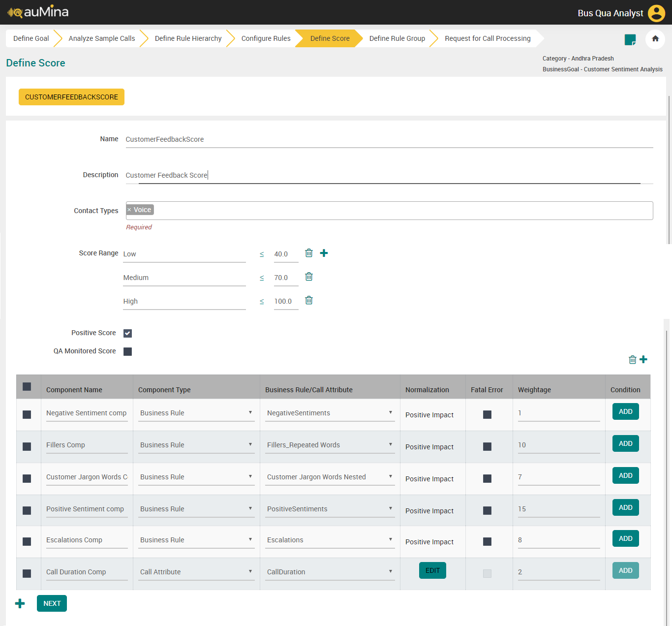Click ADD condition for Escalations Comp

coord(626,538)
